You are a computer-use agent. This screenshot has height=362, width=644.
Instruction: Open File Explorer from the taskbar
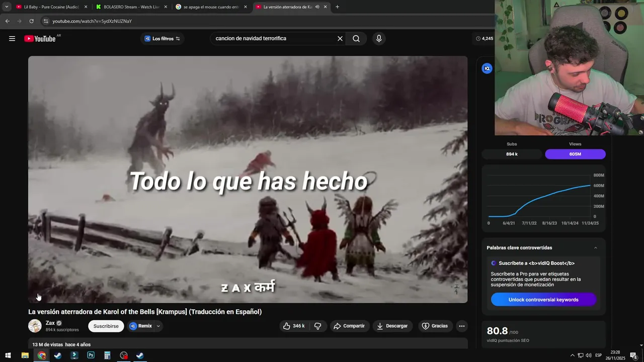click(25, 355)
